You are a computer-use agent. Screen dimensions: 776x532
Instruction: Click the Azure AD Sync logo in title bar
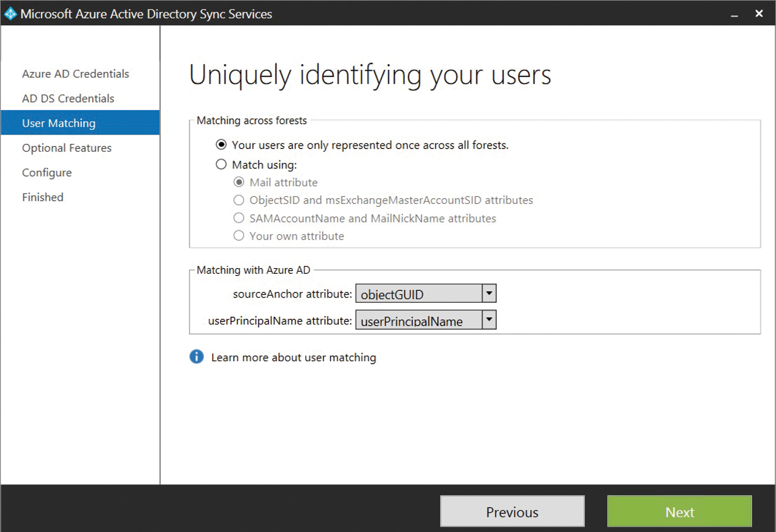tap(10, 13)
